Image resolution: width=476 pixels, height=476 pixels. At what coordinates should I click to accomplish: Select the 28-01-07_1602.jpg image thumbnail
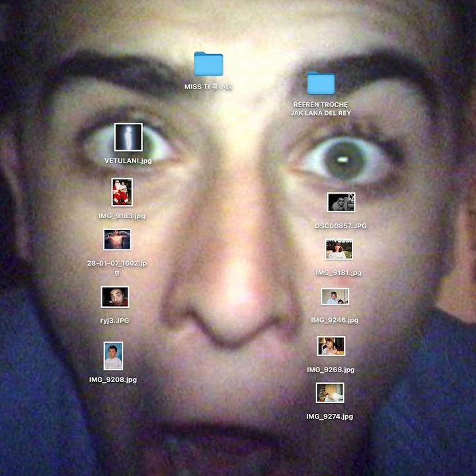[x=117, y=239]
